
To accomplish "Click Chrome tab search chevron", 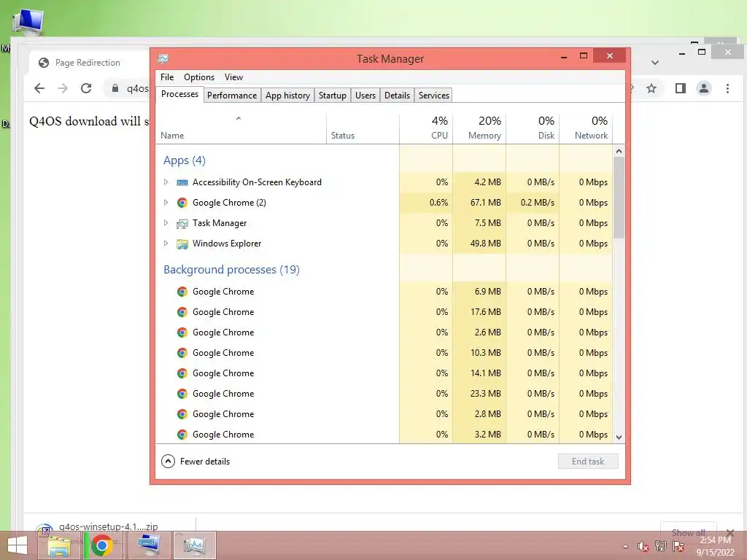I will coord(655,63).
